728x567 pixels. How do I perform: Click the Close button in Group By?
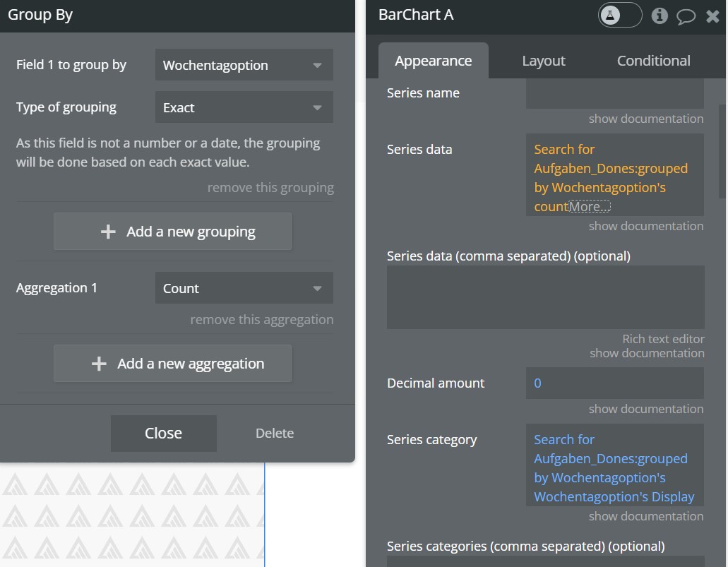click(x=163, y=434)
